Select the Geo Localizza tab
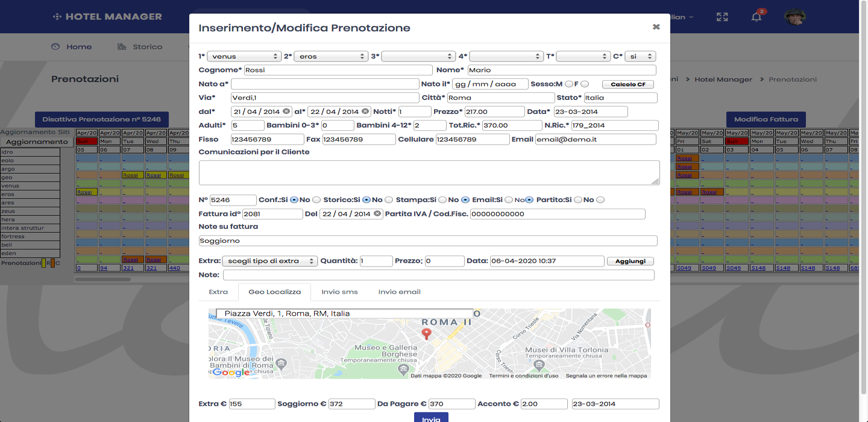The height and width of the screenshot is (422, 868). click(x=274, y=292)
